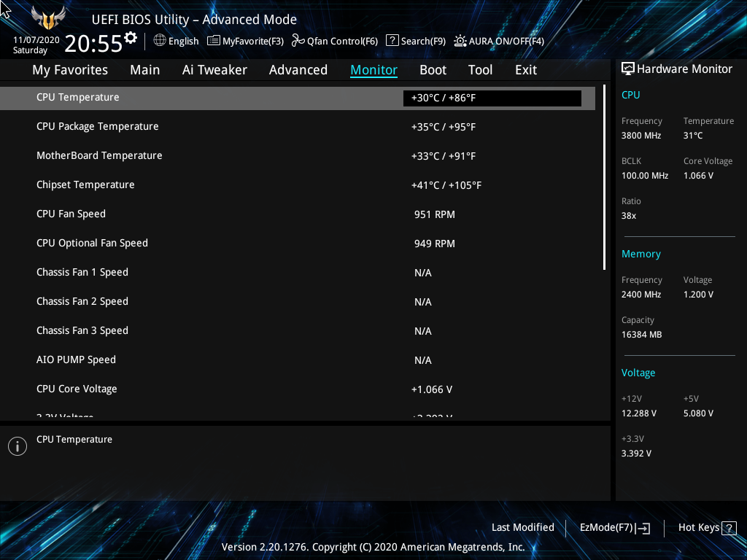Click the +41°C / +105°F chipset value
This screenshot has width=747, height=560.
(446, 185)
